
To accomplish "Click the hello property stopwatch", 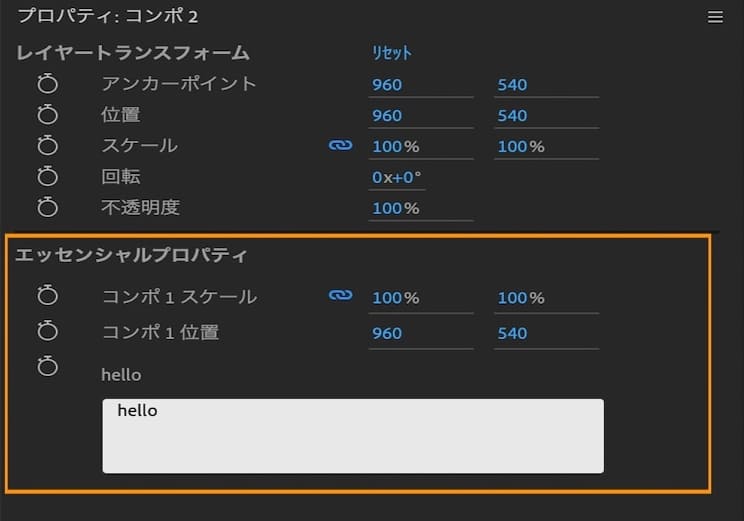I will (x=48, y=366).
